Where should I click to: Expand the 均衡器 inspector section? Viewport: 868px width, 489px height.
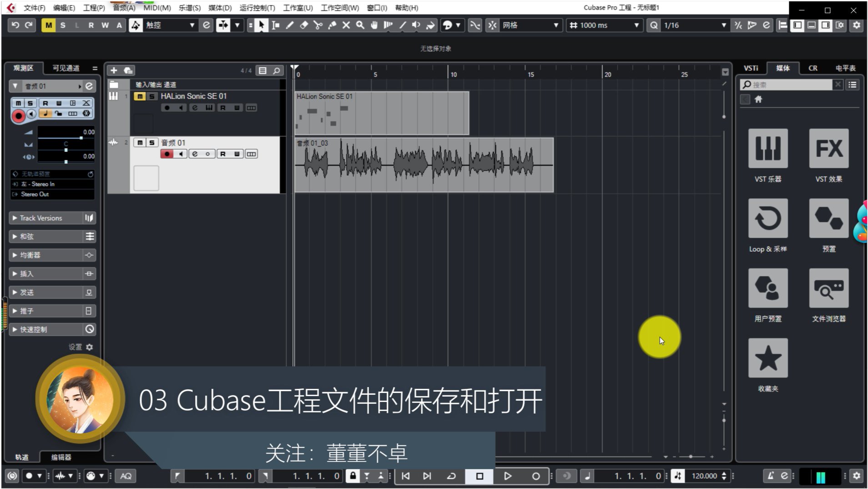pos(15,255)
